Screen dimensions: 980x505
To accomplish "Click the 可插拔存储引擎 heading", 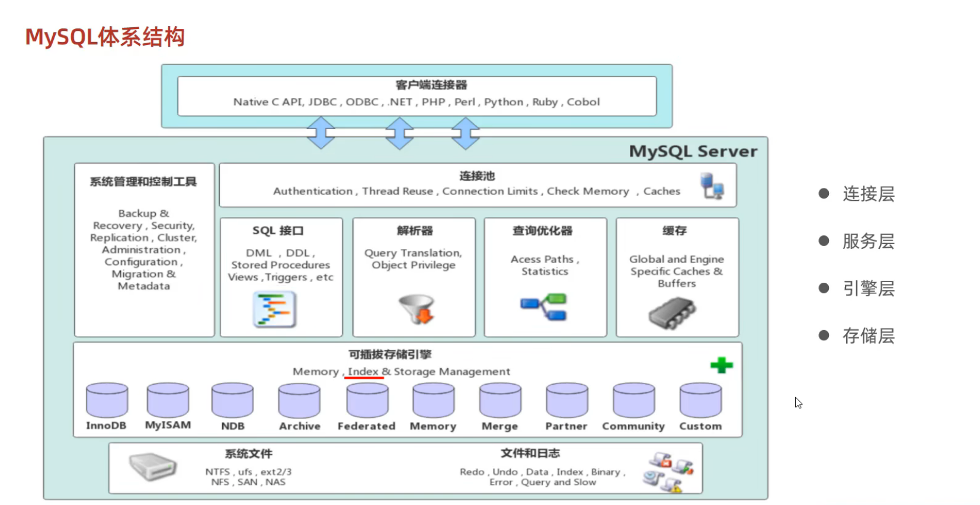I will coord(390,354).
